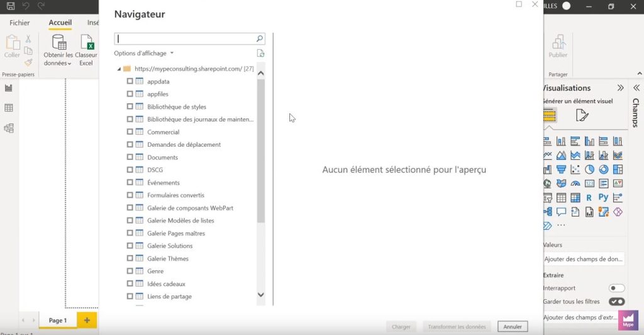Click the magnifier icon in the search box

point(260,38)
